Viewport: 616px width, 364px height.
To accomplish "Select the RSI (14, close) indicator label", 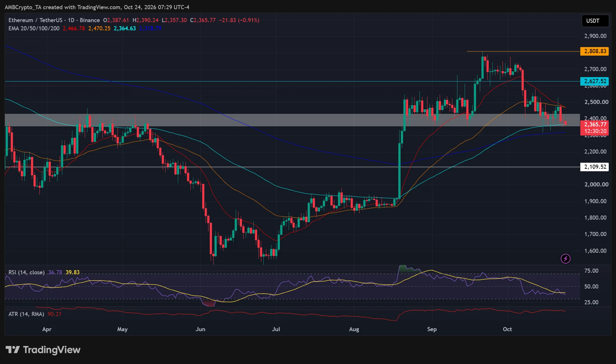I will [27, 272].
